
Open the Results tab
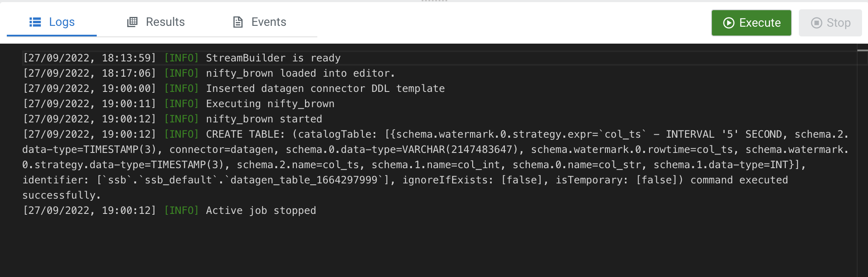(x=156, y=22)
